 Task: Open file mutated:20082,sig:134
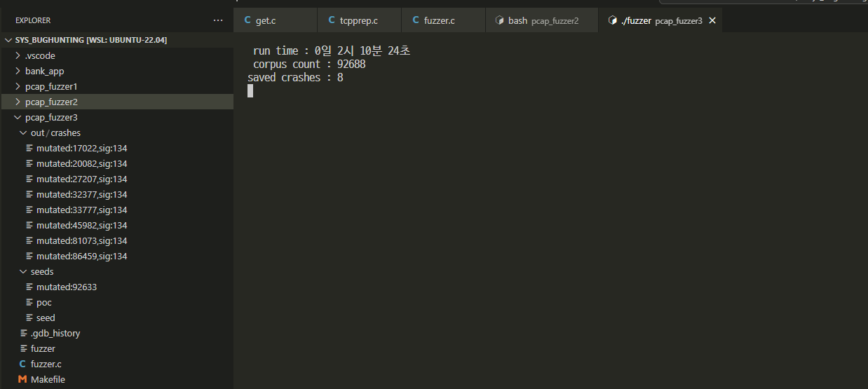pyautogui.click(x=117, y=163)
